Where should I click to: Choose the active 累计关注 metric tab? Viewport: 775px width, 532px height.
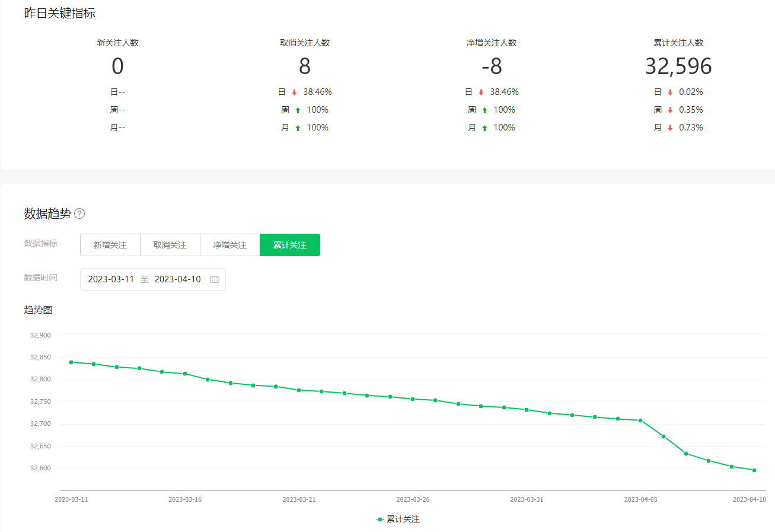[290, 245]
